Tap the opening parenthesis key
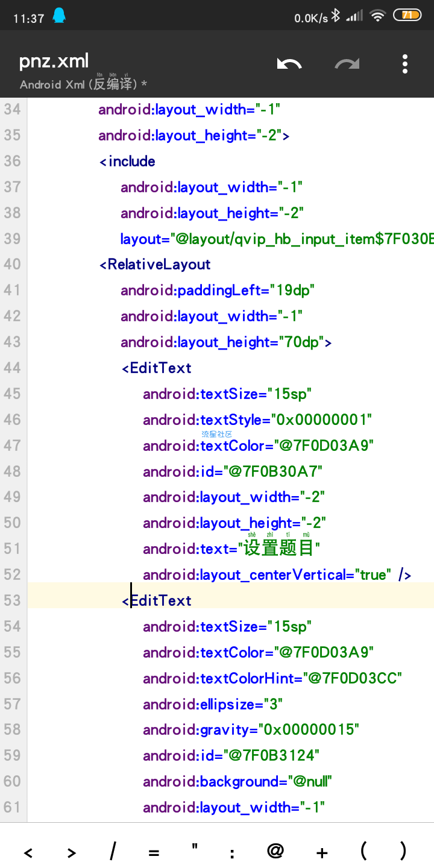This screenshot has height=868, width=434. [363, 851]
